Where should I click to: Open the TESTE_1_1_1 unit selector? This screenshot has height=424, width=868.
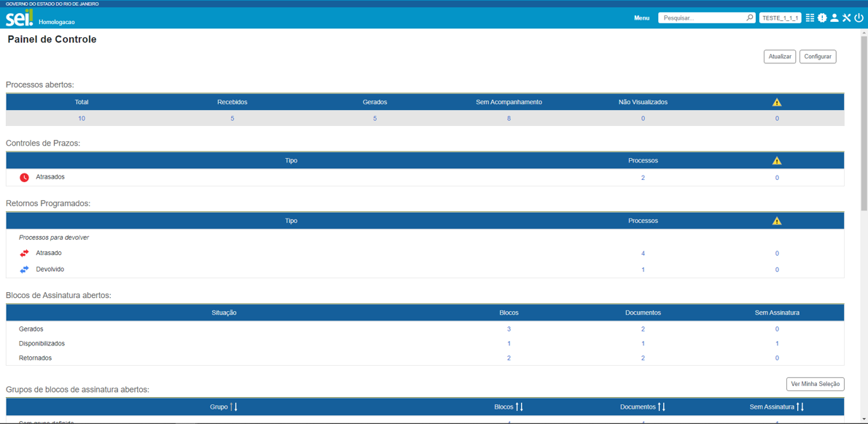[780, 17]
